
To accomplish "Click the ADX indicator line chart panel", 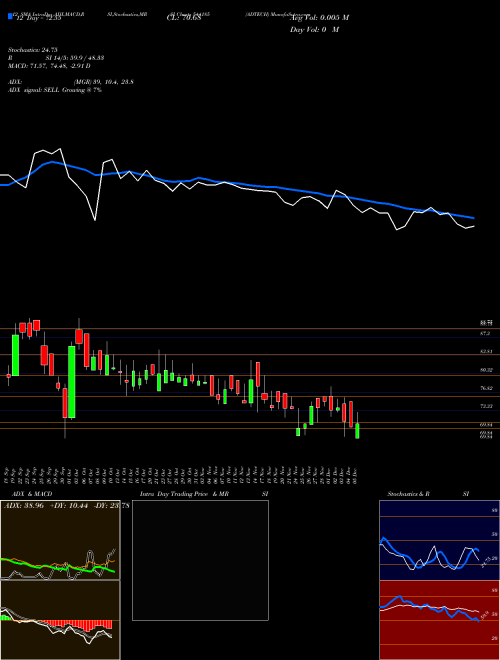I will click(x=60, y=540).
